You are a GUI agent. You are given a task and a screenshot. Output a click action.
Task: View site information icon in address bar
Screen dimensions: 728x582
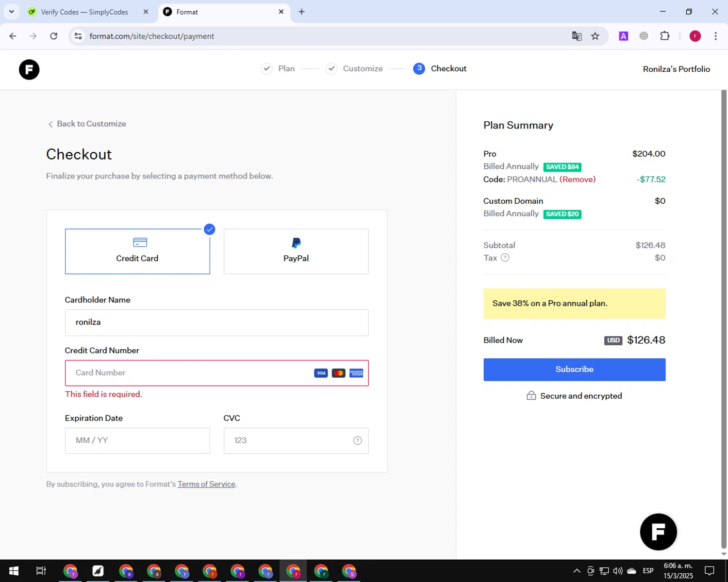tap(78, 36)
